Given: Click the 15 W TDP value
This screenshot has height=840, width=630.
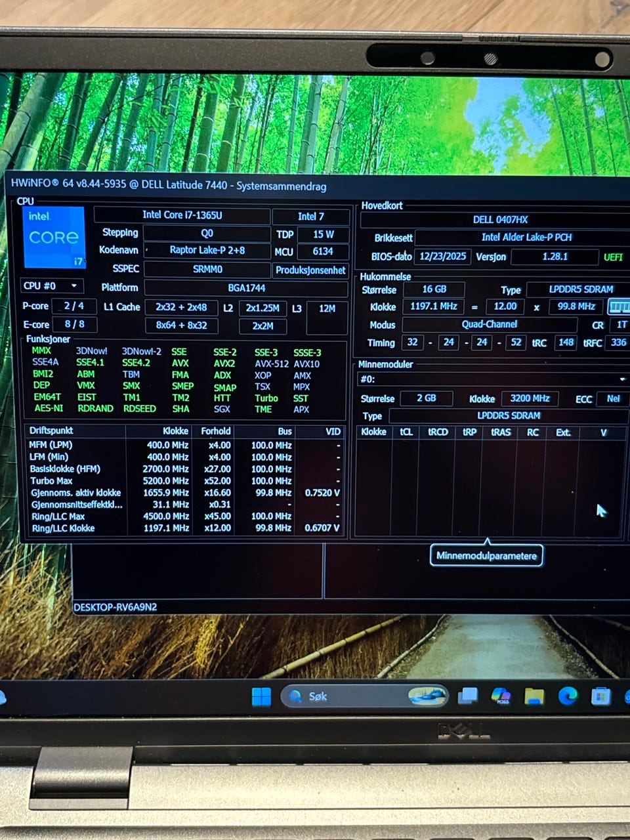Looking at the screenshot, I should pyautogui.click(x=323, y=234).
